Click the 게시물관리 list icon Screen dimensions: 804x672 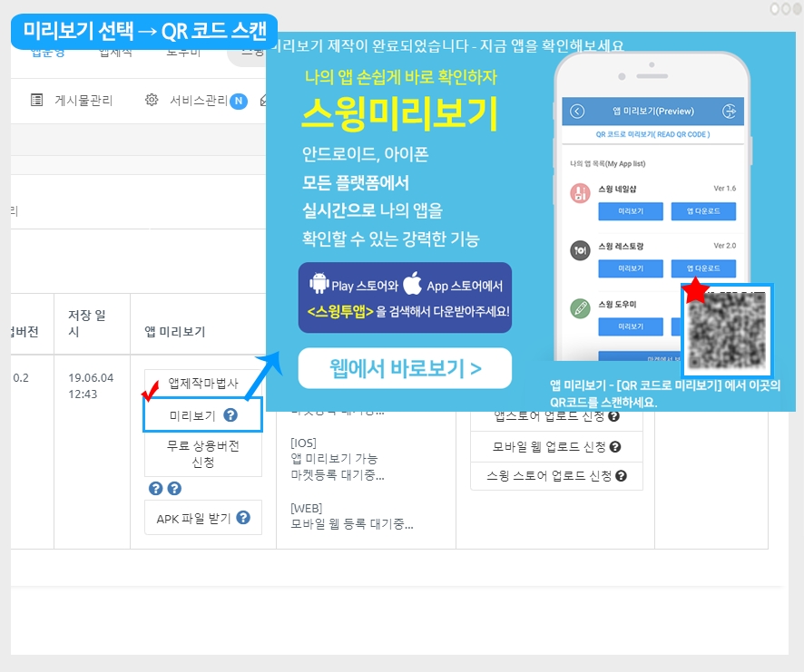[37, 100]
